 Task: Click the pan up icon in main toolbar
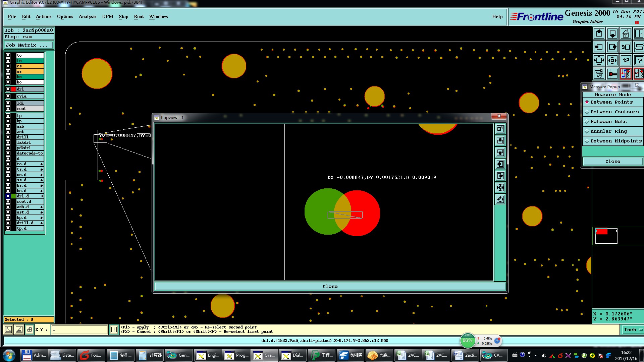599,34
